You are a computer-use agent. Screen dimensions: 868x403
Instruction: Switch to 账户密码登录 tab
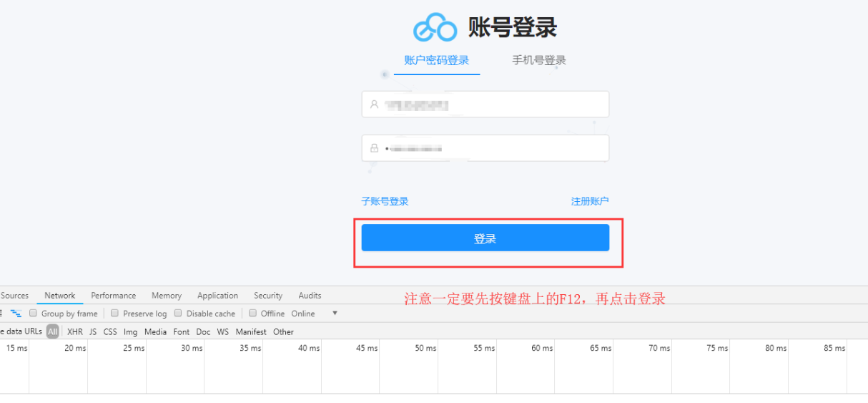tap(437, 60)
